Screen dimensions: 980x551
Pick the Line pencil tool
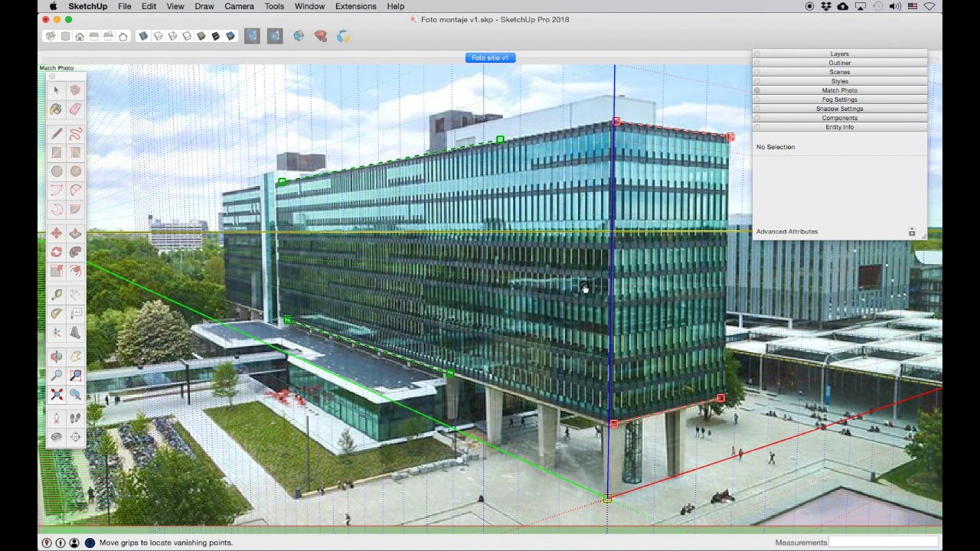click(x=56, y=134)
